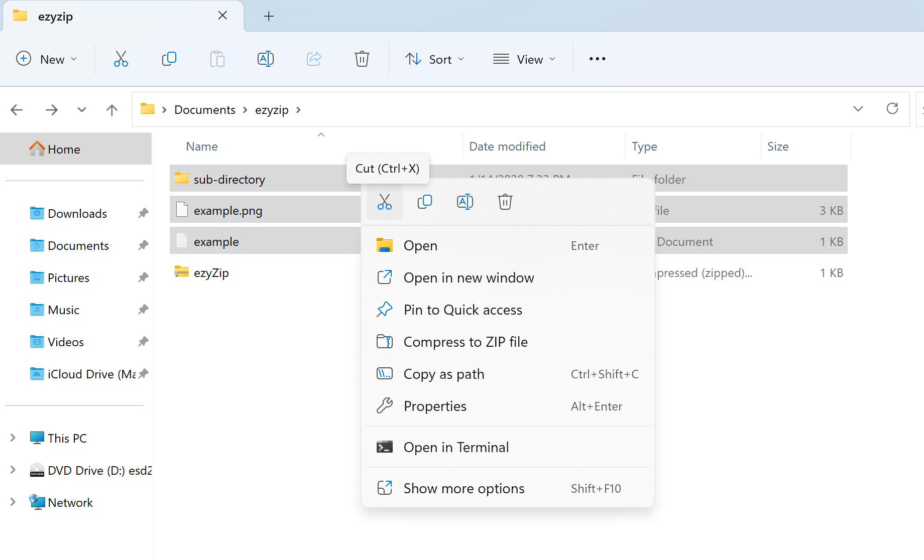Image resolution: width=924 pixels, height=560 pixels.
Task: Expand This PC in the sidebar
Action: click(13, 438)
